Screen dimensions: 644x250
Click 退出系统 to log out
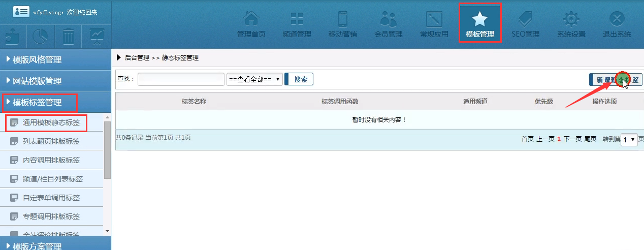tap(617, 24)
